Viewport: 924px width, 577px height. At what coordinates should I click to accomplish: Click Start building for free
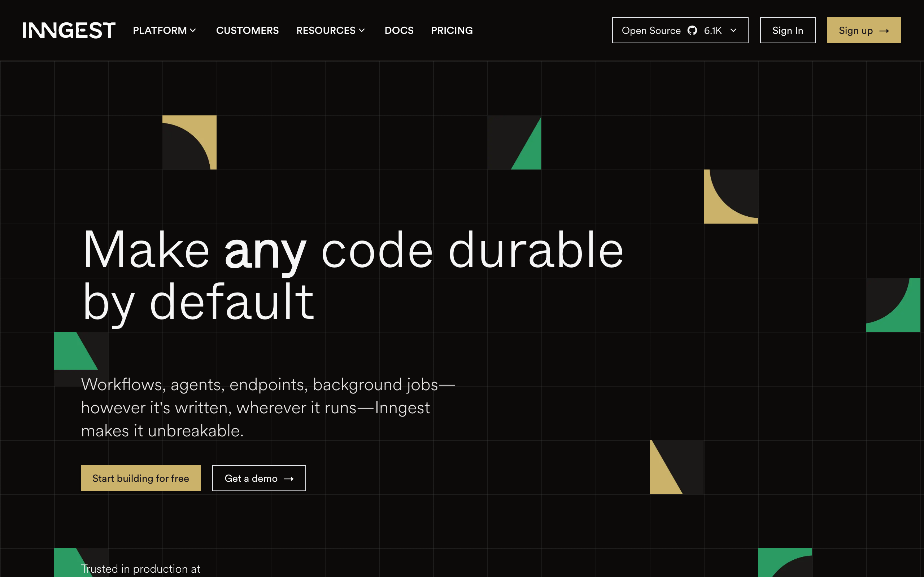(140, 478)
